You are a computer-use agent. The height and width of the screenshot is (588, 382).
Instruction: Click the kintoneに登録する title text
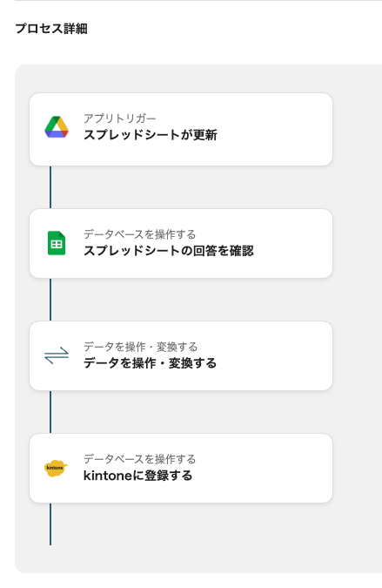(137, 476)
